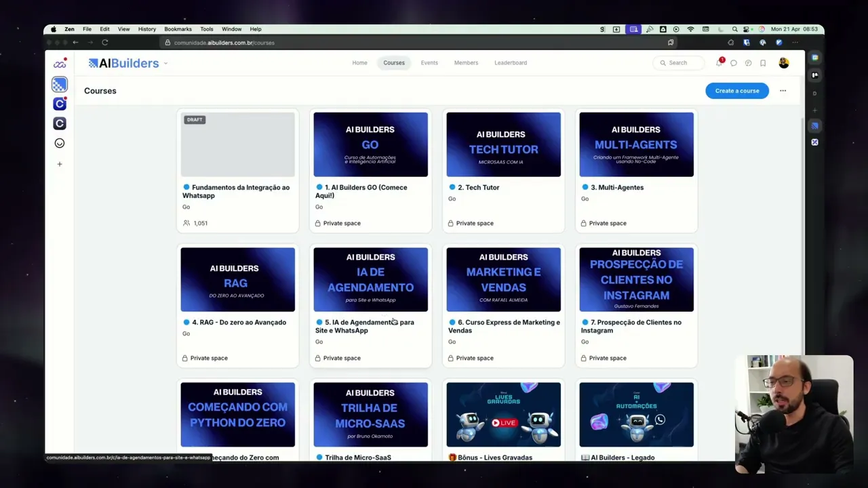Open macOS Control Center icon
The image size is (868, 488).
point(747,29)
